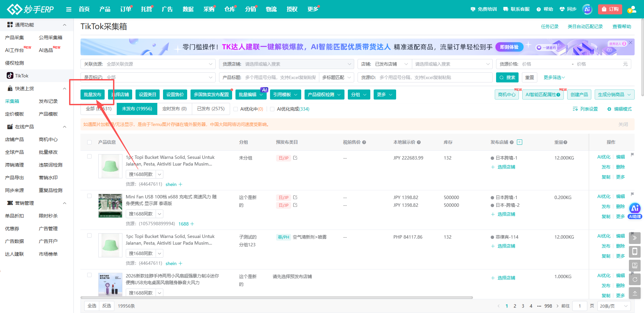Open the 任务记录 link

click(x=550, y=26)
